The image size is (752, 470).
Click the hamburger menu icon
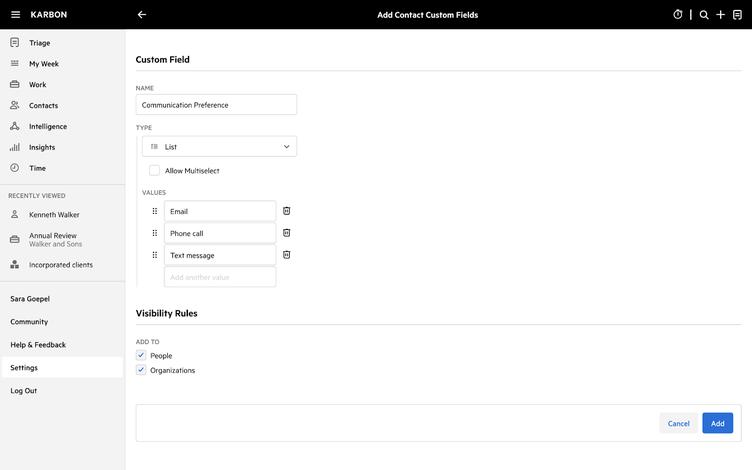click(x=15, y=15)
